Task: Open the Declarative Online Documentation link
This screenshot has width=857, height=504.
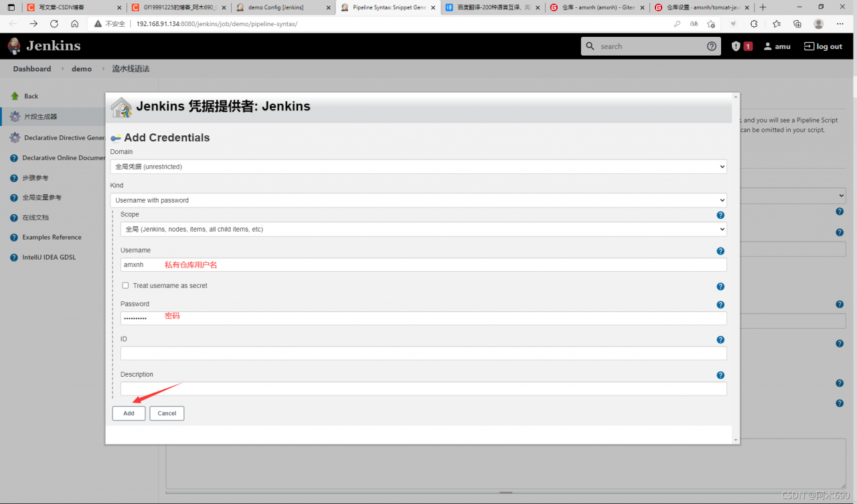Action: [x=64, y=158]
